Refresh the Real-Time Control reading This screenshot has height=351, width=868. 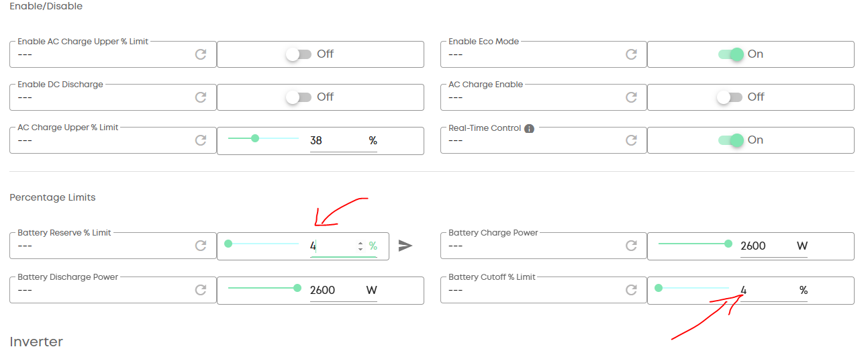click(631, 140)
